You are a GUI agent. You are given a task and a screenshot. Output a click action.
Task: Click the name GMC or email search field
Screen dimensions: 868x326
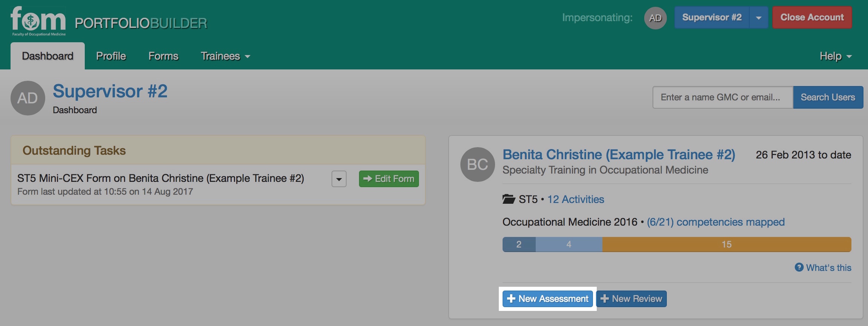click(723, 97)
